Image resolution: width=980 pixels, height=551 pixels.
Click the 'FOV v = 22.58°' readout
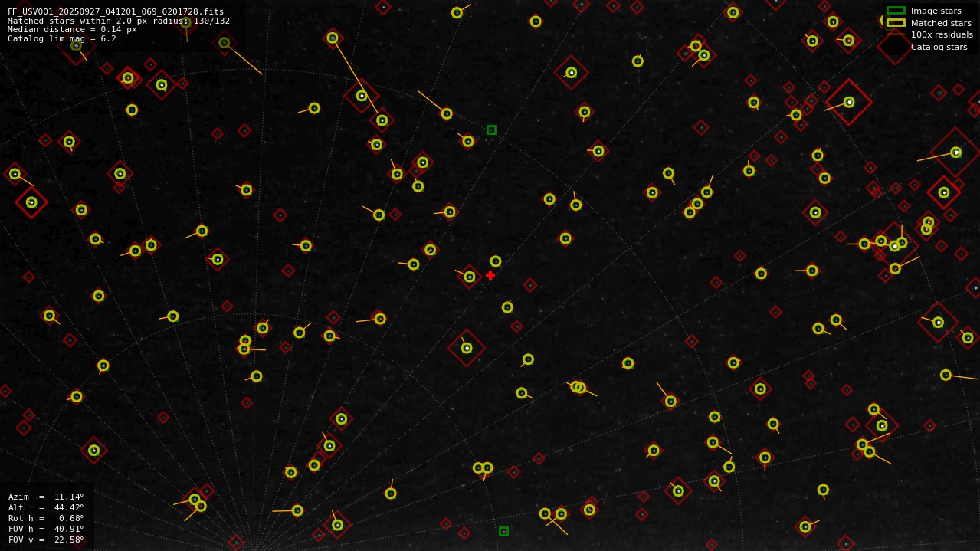pos(46,540)
